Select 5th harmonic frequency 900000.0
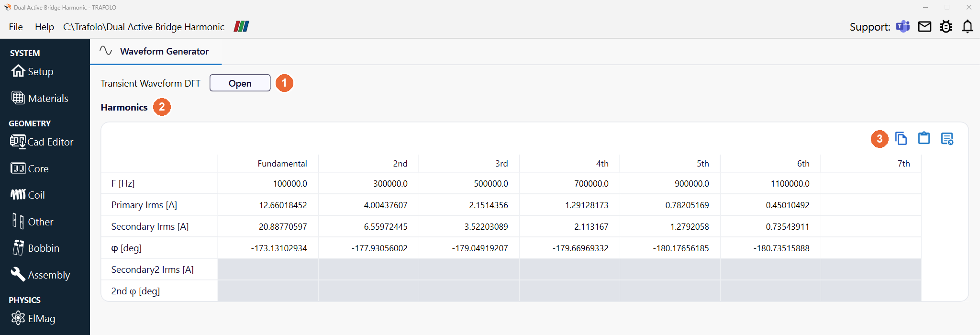The height and width of the screenshot is (335, 980). pos(670,183)
